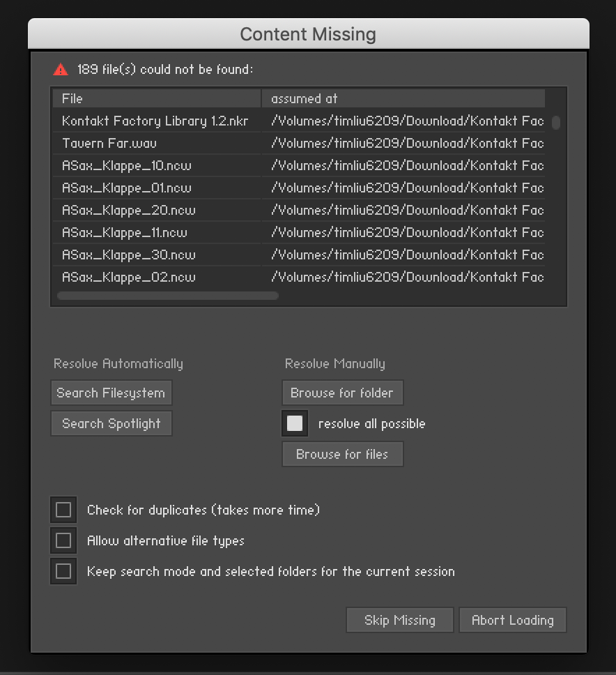This screenshot has width=616, height=675.
Task: Click the vertical scrollbar of file list
Action: tap(556, 123)
